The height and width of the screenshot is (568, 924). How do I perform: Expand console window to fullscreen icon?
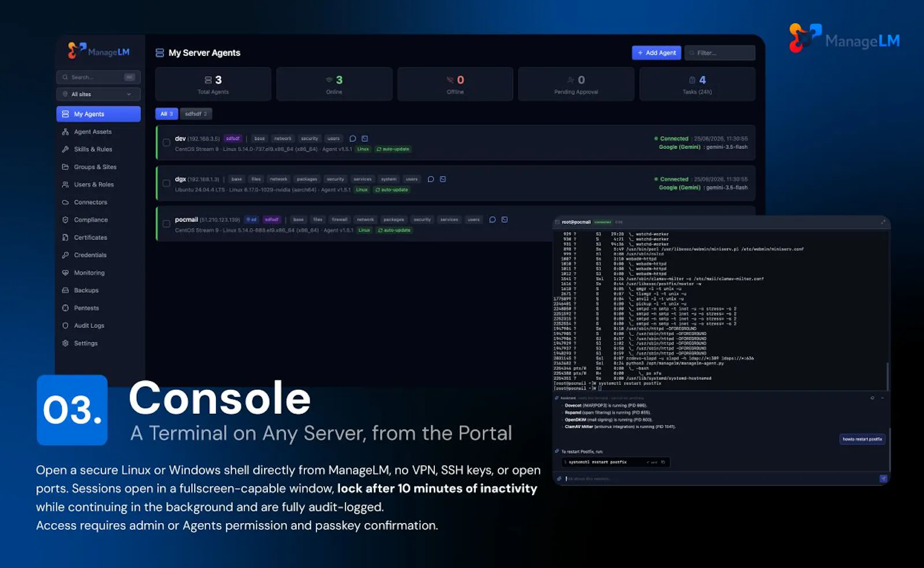pos(883,222)
